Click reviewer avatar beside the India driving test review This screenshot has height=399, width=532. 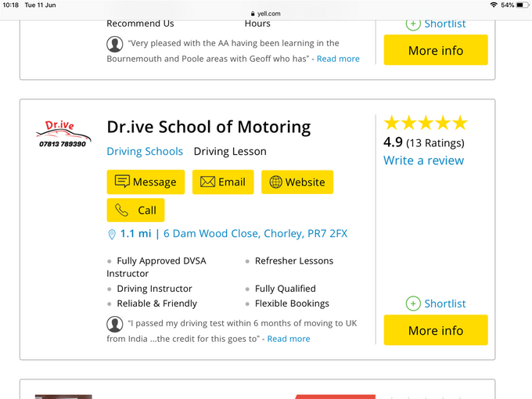point(115,324)
